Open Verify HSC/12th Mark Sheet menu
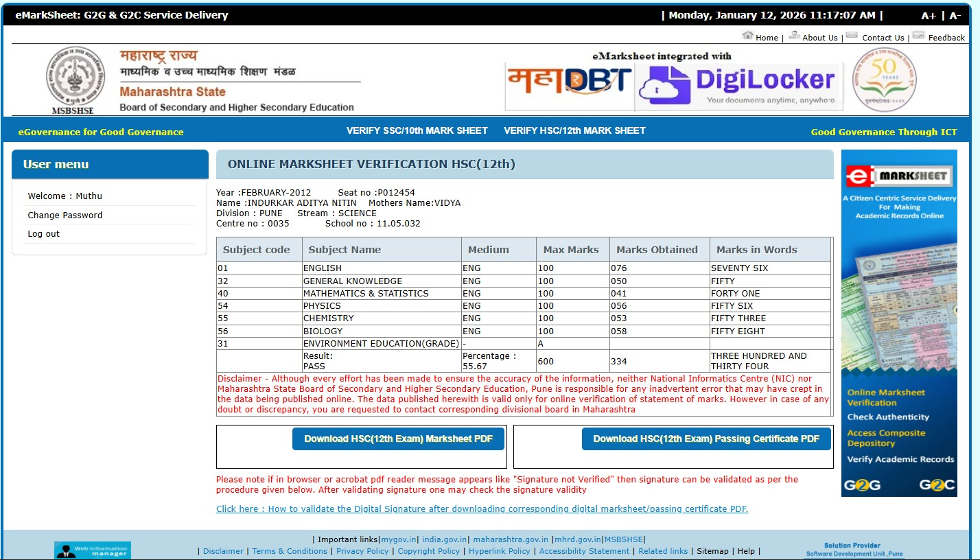The width and height of the screenshot is (980, 560). (574, 130)
